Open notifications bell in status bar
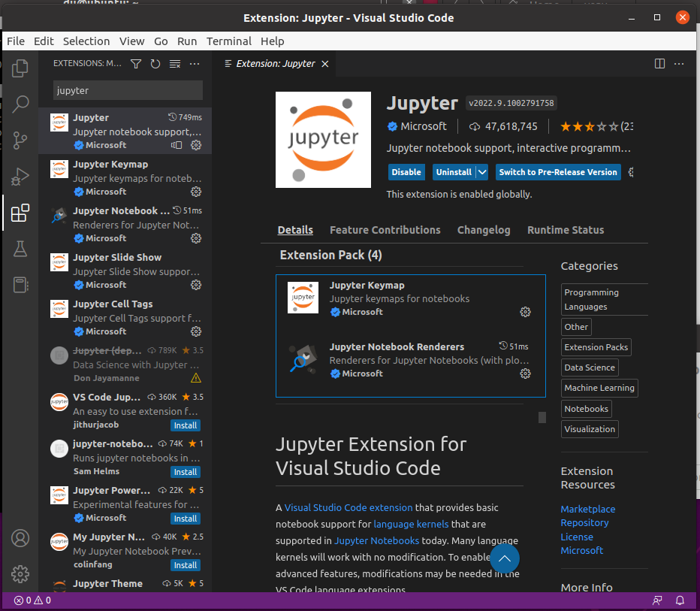Screen dimensions: 700x611 tap(680, 600)
